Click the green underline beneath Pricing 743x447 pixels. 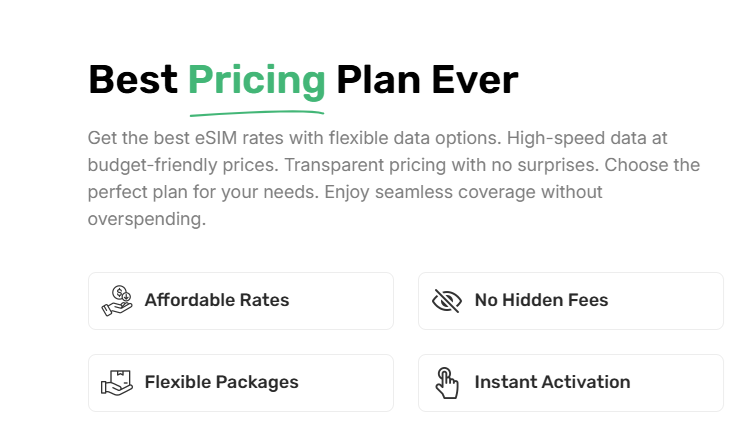256,113
